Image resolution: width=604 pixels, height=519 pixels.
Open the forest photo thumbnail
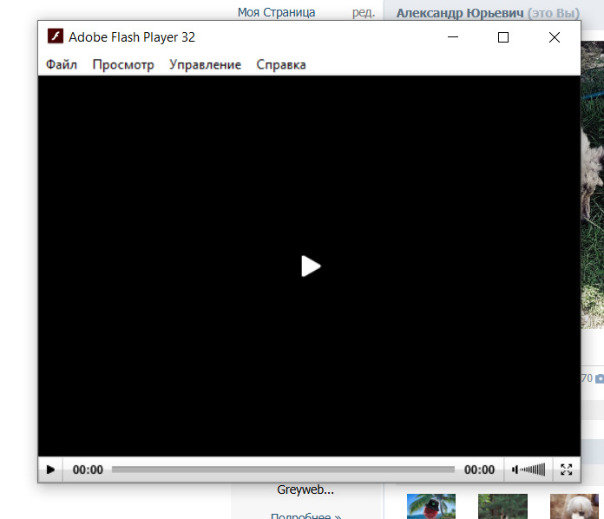coord(503,506)
